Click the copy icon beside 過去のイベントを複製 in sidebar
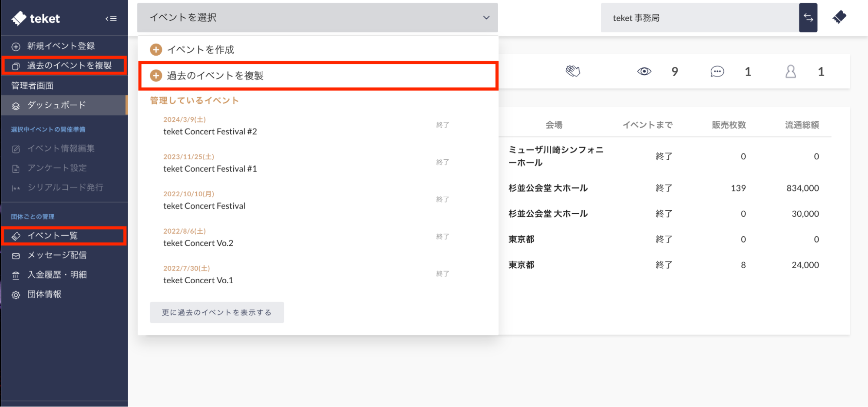868x407 pixels. pos(16,66)
